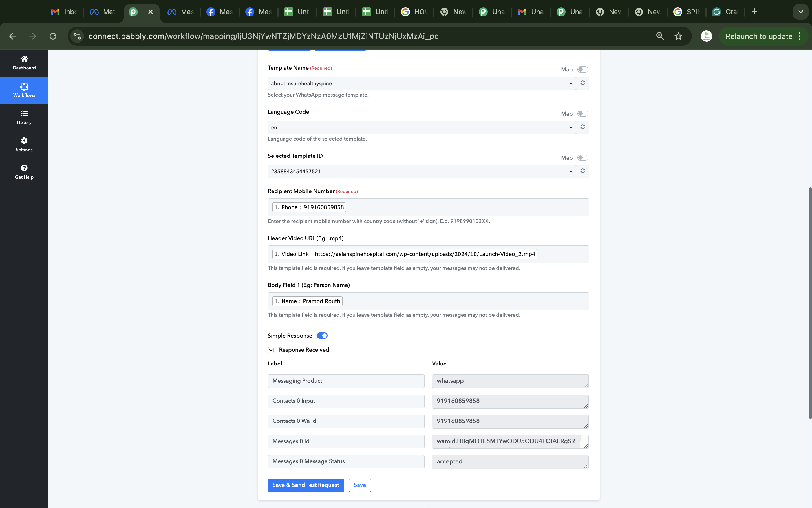
Task: Open the Chrome three-dot menu
Action: (x=800, y=36)
